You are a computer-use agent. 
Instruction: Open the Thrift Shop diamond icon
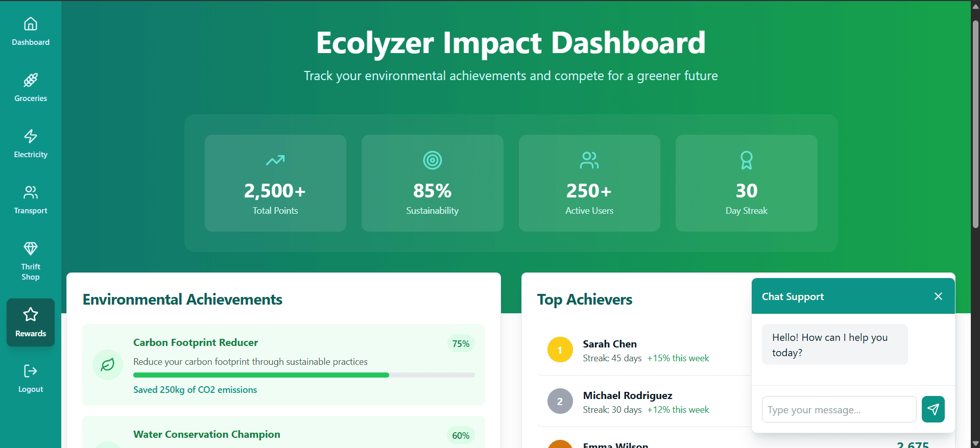[x=31, y=248]
